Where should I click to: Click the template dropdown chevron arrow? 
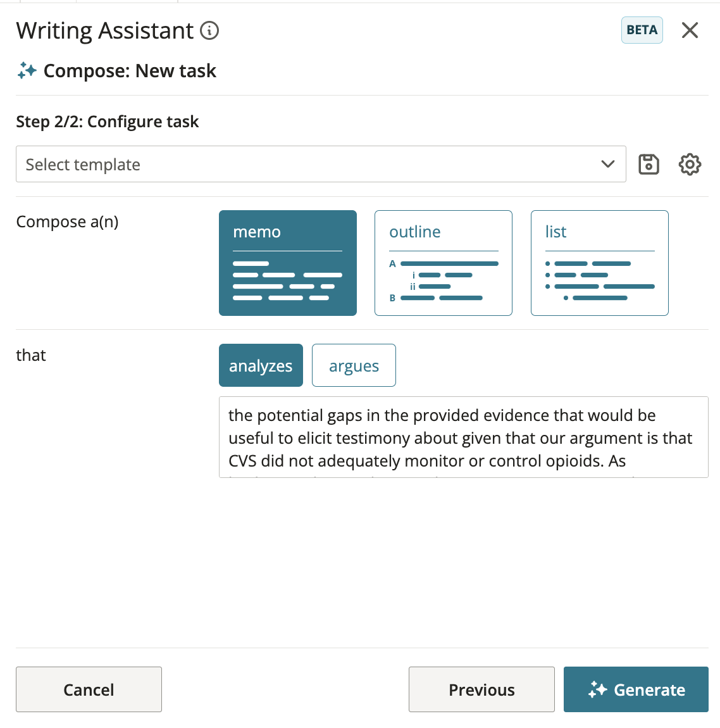click(x=608, y=164)
